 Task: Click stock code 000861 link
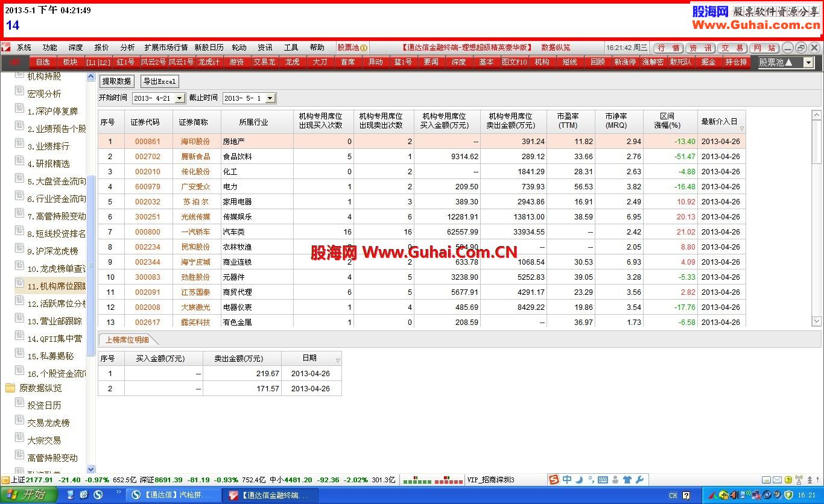coord(148,142)
